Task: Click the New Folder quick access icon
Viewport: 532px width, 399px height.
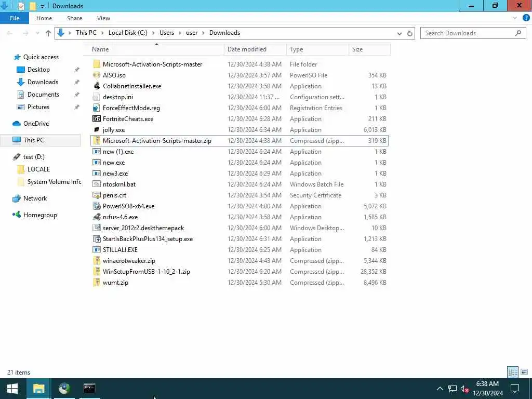Action: point(33,6)
